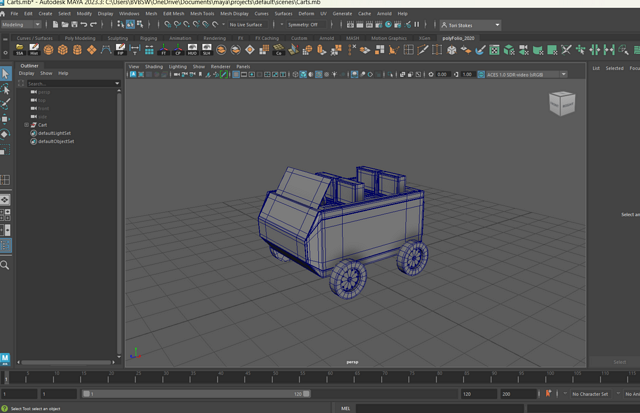Open the Tori Stokes account dropdown
This screenshot has width=640, height=413.
(471, 25)
